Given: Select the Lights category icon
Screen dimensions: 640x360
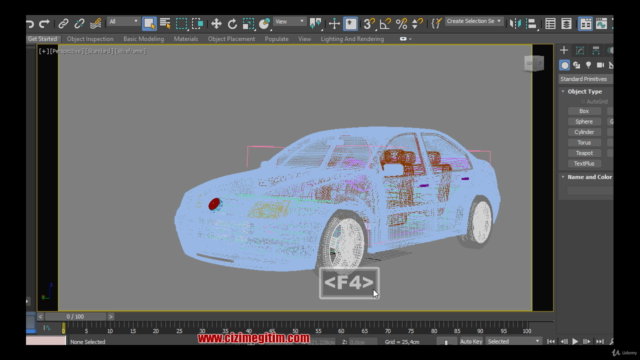Looking at the screenshot, I should click(588, 65).
